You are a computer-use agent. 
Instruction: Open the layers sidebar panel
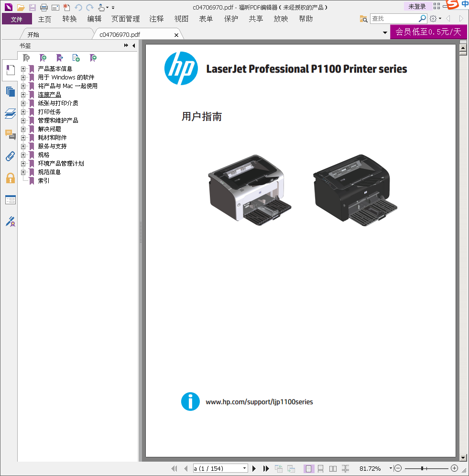[x=11, y=113]
